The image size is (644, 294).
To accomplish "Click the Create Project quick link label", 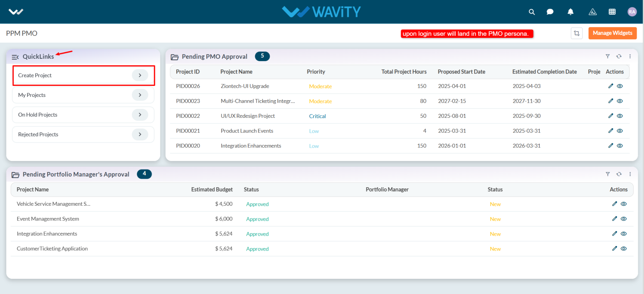I will pos(35,76).
